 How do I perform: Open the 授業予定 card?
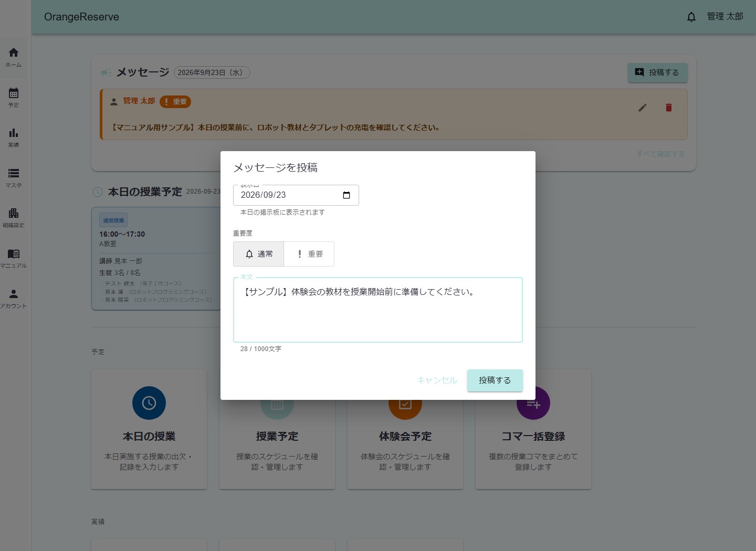[x=277, y=429]
